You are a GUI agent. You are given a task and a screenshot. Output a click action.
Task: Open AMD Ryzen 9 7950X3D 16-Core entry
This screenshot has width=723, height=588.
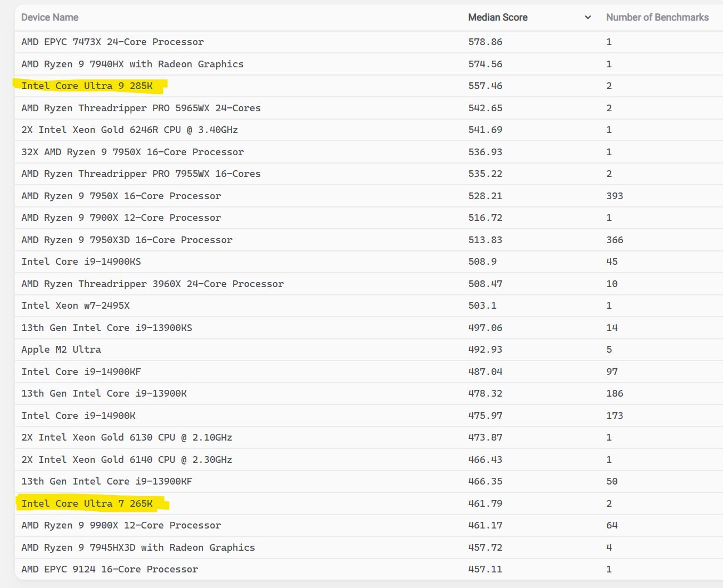(x=127, y=240)
